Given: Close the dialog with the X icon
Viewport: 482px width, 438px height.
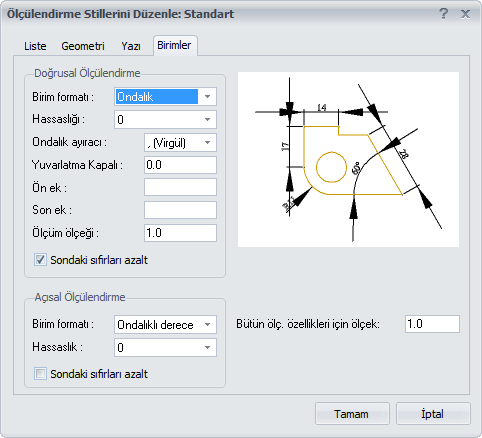Looking at the screenshot, I should click(465, 14).
